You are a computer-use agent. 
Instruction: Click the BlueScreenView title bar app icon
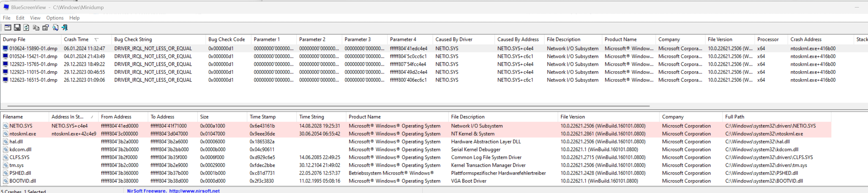[x=6, y=7]
